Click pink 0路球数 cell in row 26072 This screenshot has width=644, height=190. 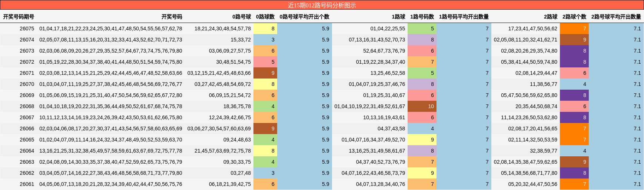click(x=265, y=62)
